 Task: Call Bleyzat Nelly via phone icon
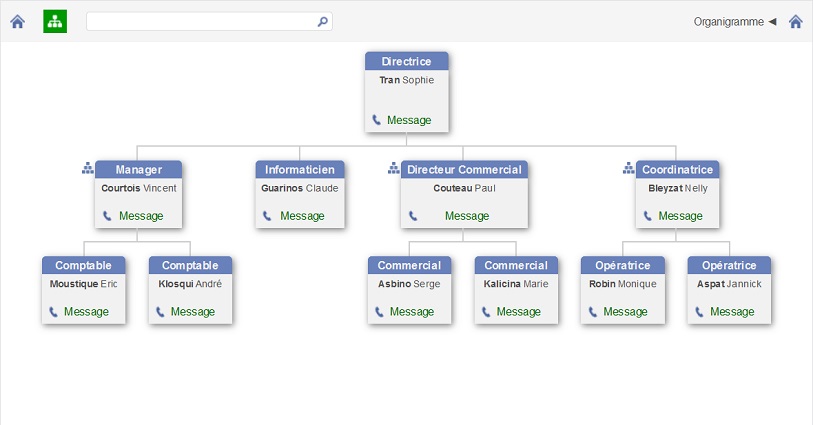tap(648, 216)
